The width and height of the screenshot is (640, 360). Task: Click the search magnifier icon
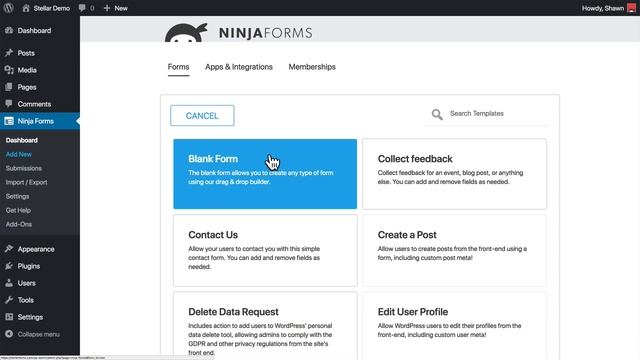point(437,114)
